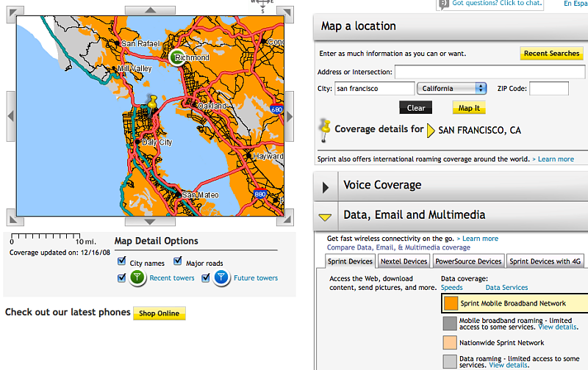Click the pushpin icon beside Coverage details

(325, 131)
